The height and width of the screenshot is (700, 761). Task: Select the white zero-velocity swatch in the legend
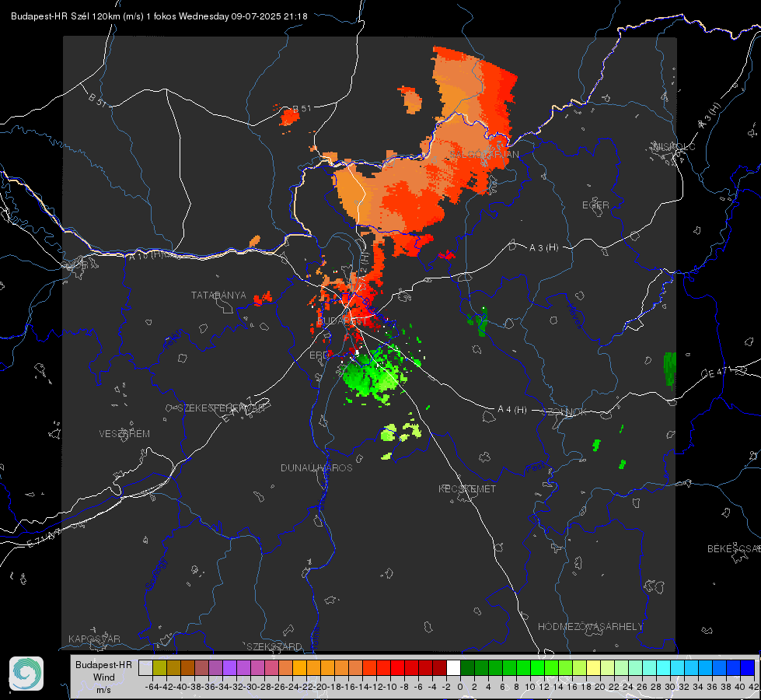click(x=453, y=667)
